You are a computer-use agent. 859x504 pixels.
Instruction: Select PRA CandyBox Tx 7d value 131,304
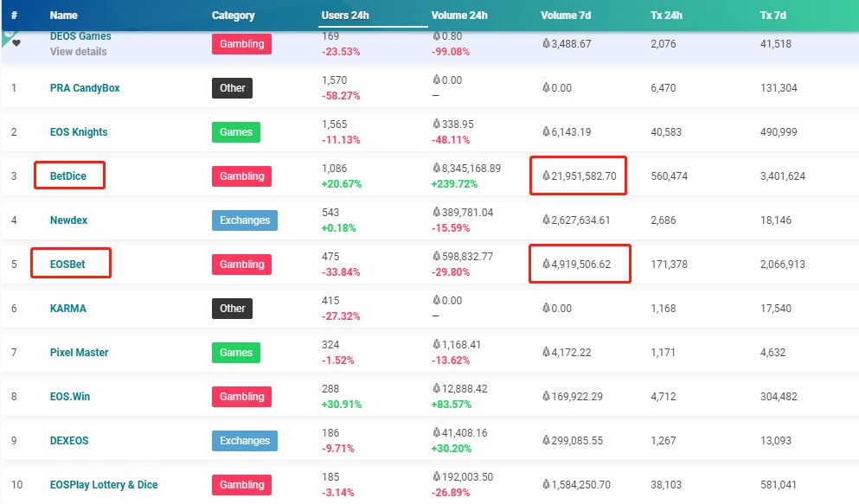779,88
